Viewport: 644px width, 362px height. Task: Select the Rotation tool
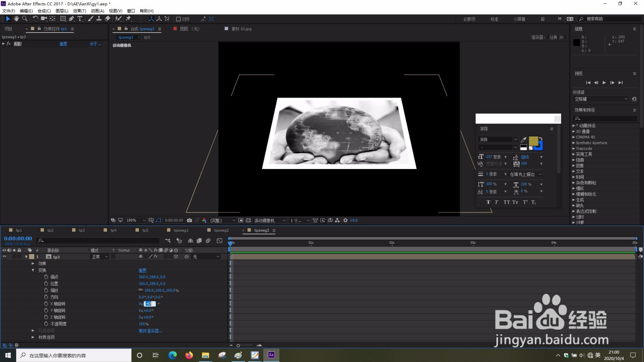point(35,19)
